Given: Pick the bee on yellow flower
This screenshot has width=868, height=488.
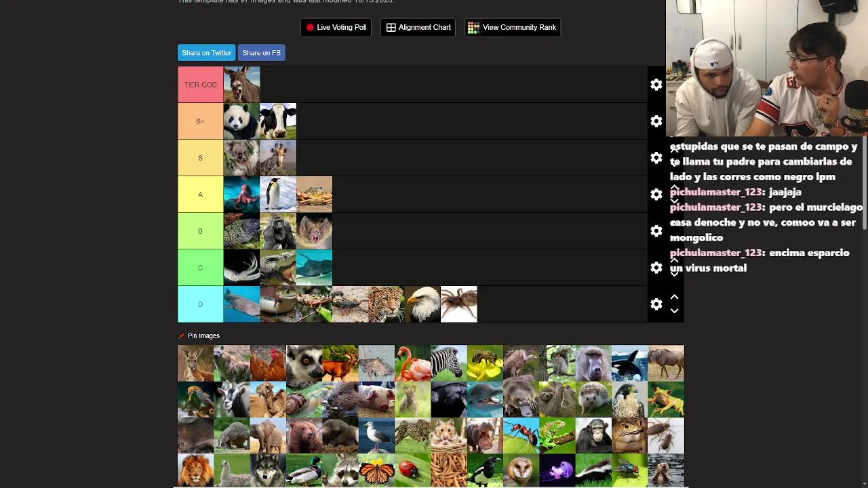Looking at the screenshot, I should point(485,363).
